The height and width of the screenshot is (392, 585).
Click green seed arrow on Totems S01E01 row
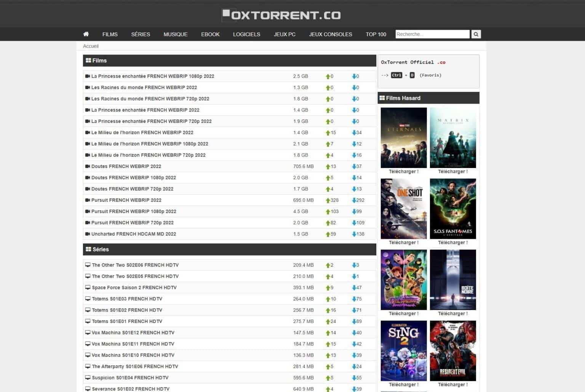point(328,322)
